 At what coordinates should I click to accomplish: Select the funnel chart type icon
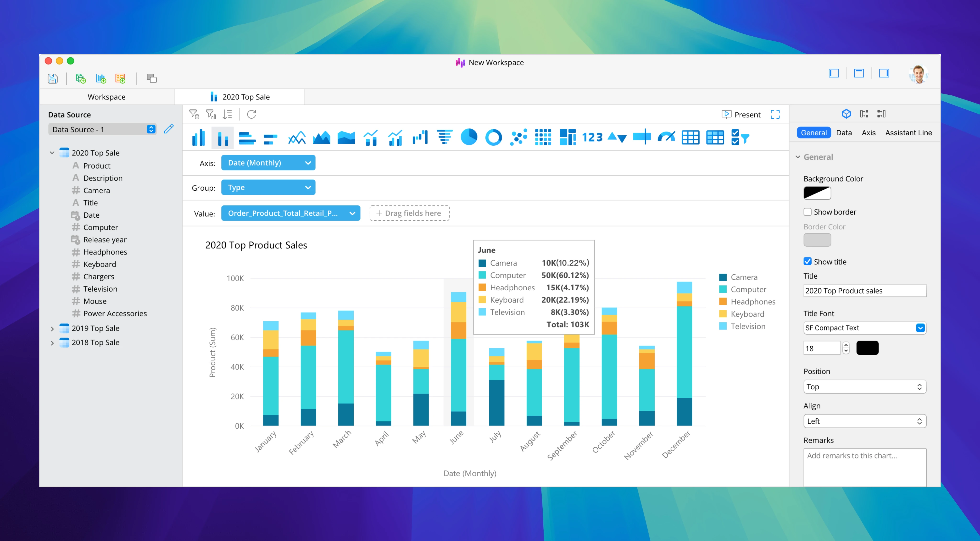tap(444, 137)
